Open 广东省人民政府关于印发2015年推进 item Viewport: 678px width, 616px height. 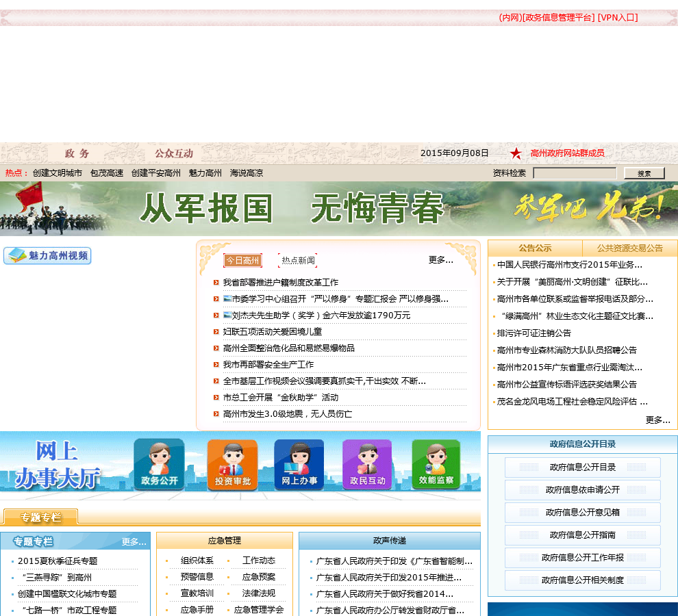pos(389,578)
